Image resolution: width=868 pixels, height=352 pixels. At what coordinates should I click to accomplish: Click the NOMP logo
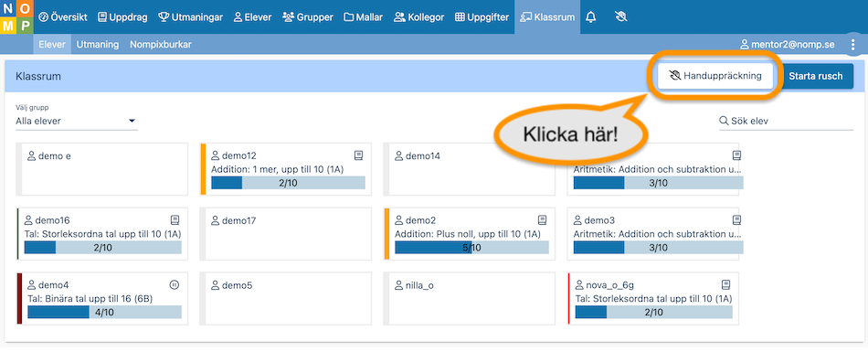(16, 17)
